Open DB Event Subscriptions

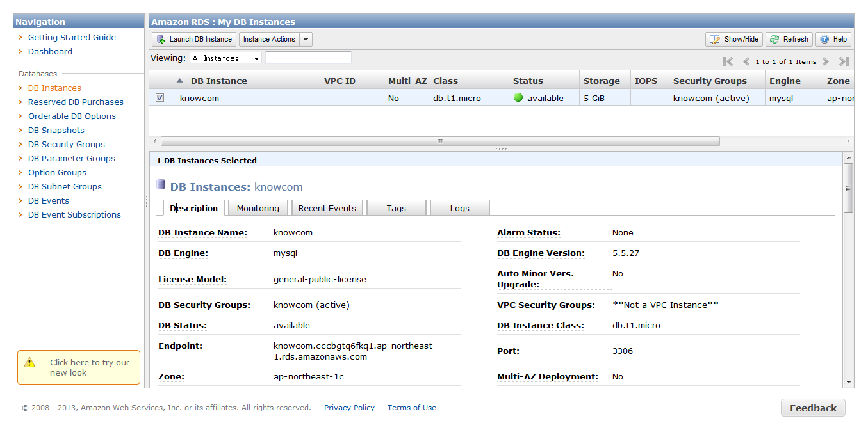click(x=74, y=215)
